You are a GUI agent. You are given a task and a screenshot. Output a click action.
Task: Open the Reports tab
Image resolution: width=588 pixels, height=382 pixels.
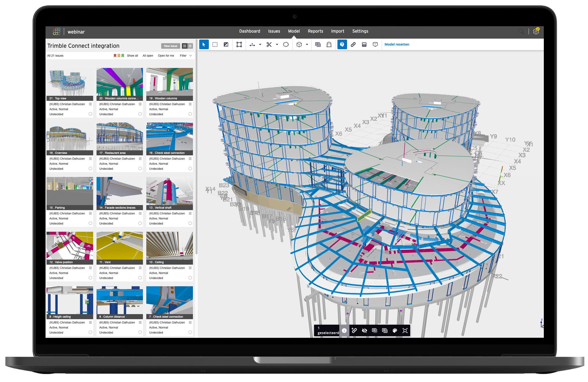[315, 31]
